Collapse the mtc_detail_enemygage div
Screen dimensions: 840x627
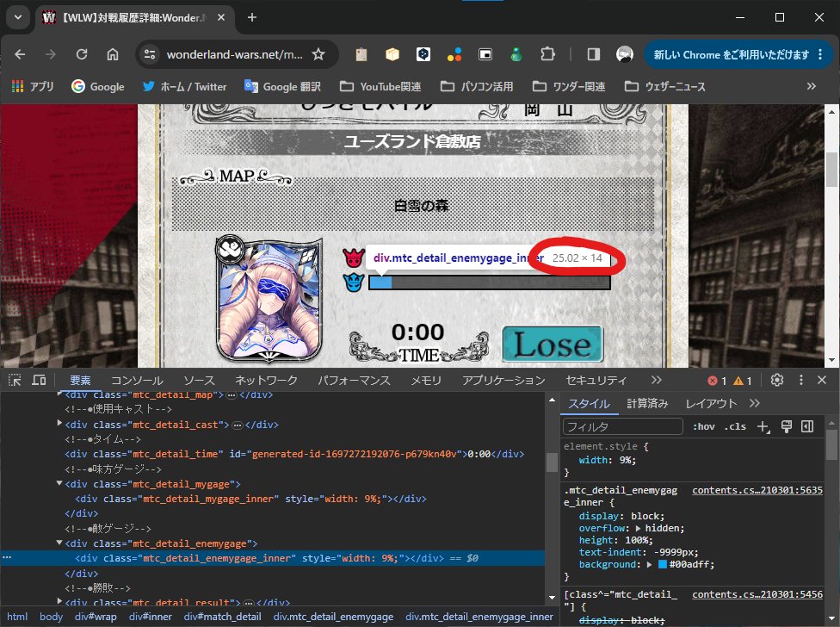59,543
